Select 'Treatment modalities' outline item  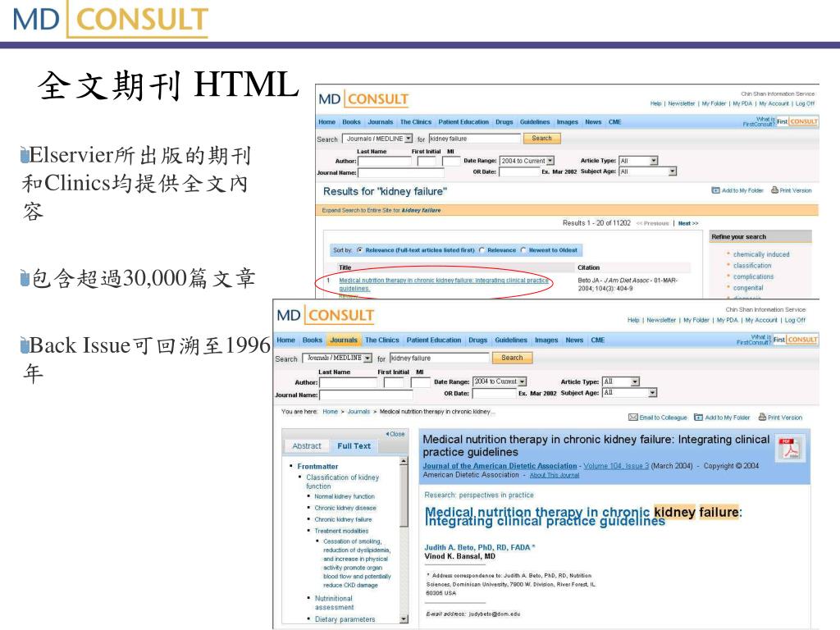341,531
